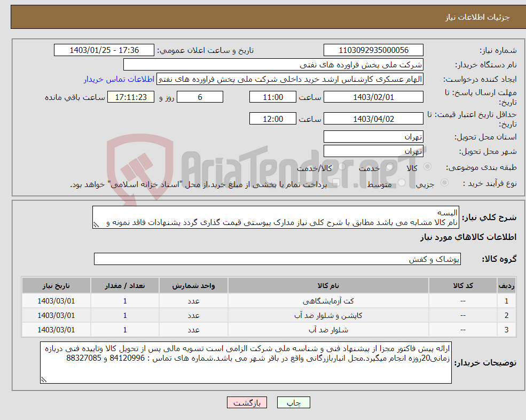Click the price validity time 12:00
Image resolution: width=526 pixels, height=420 pixels.
[273, 119]
